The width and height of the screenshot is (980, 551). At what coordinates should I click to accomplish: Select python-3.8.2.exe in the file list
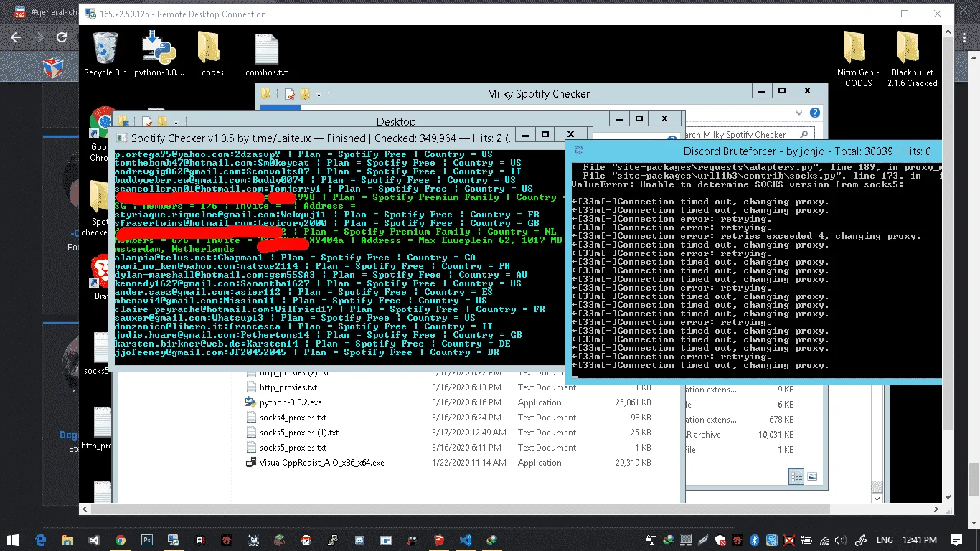pyautogui.click(x=448, y=402)
